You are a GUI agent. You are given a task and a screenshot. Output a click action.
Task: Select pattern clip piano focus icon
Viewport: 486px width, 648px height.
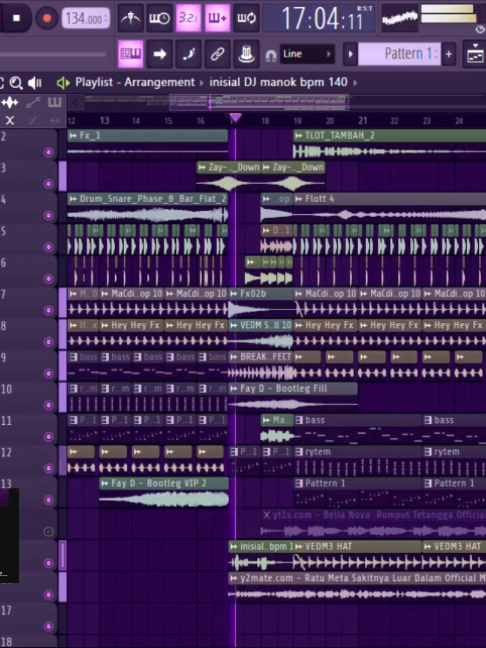click(x=55, y=102)
